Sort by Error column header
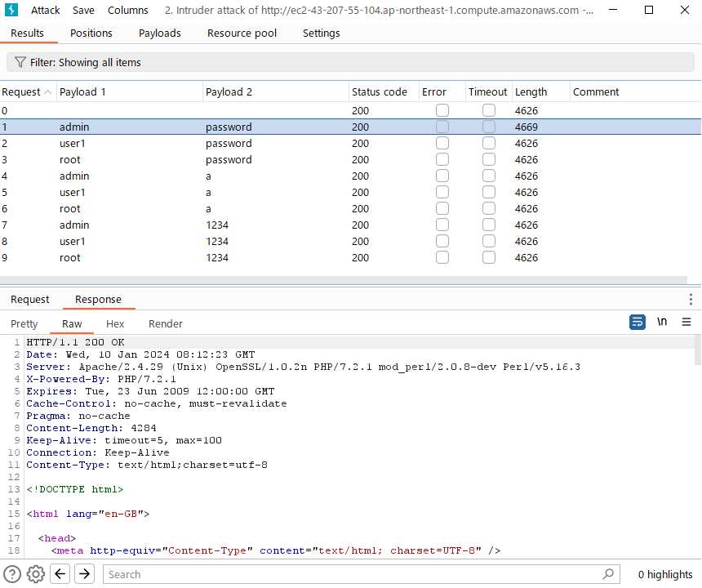Viewport: 702px width, 588px height. click(442, 91)
